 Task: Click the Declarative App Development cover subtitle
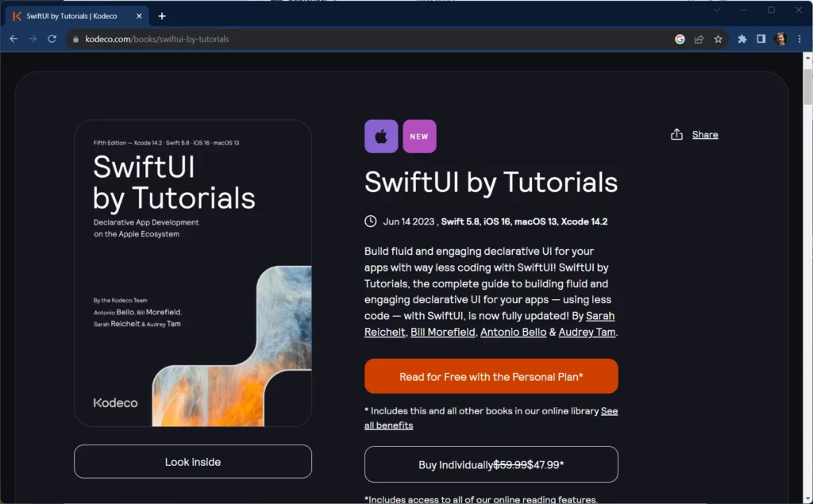[x=146, y=228]
